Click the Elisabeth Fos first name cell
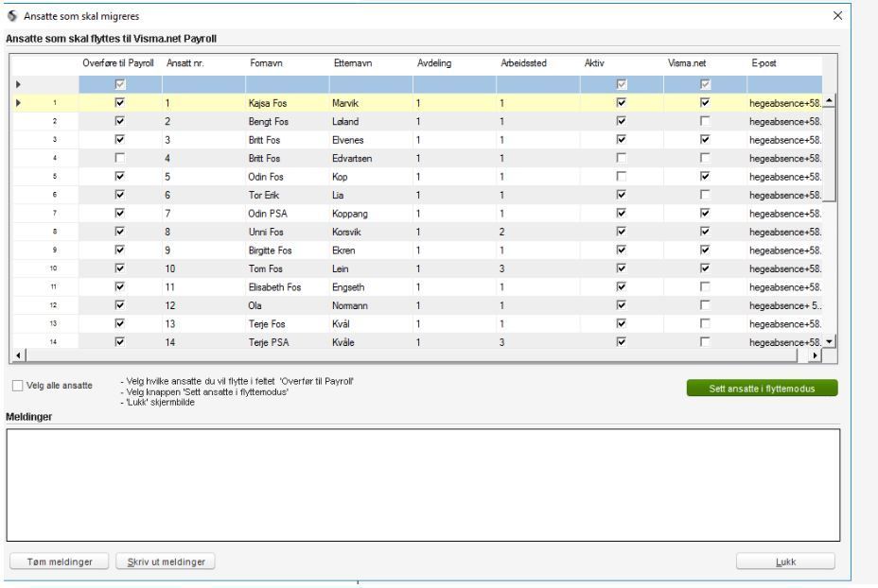 (x=288, y=287)
